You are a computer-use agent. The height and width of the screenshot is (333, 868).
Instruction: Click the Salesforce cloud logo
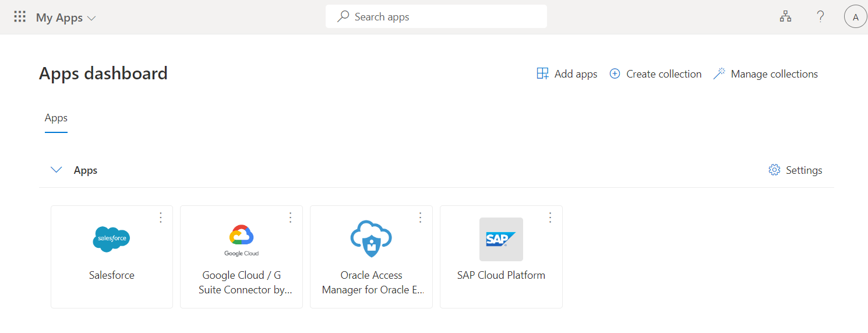[111, 239]
